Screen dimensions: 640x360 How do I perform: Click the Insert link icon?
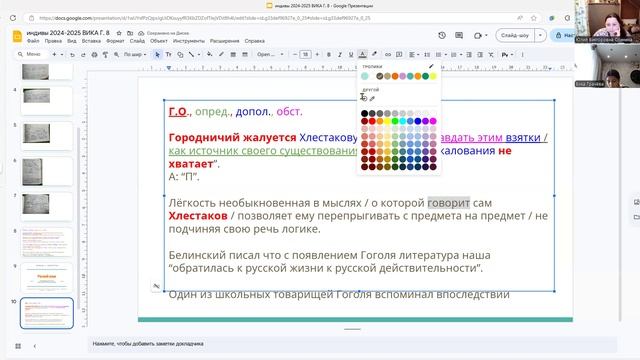[388, 55]
